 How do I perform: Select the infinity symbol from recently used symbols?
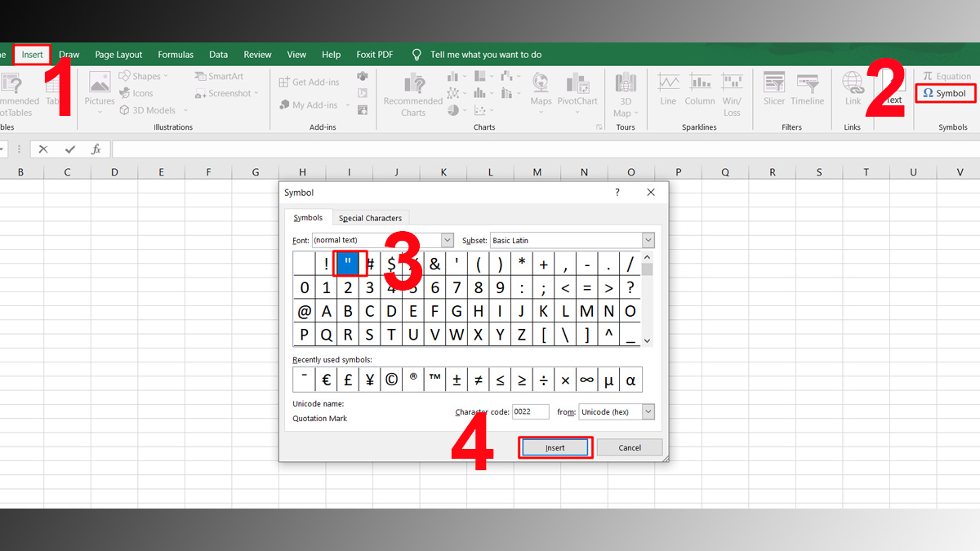(x=586, y=379)
